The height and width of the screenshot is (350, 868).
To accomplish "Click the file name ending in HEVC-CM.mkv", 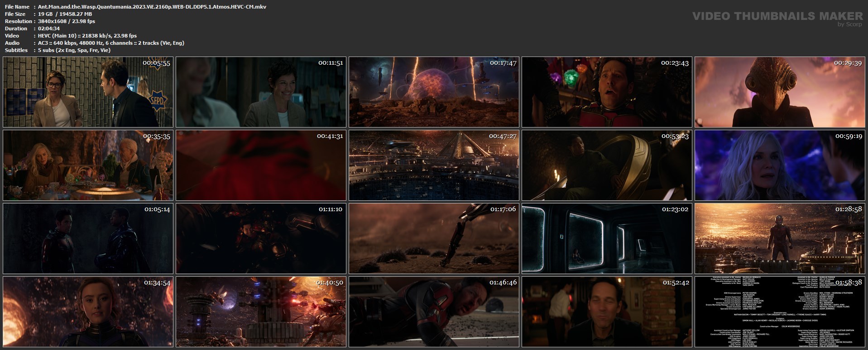I will 152,7.
